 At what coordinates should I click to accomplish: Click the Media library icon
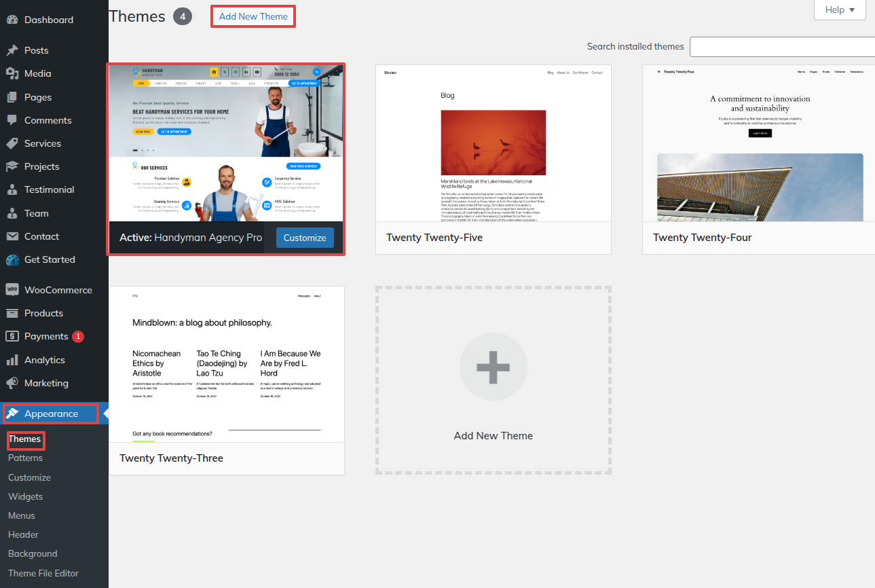(x=12, y=73)
